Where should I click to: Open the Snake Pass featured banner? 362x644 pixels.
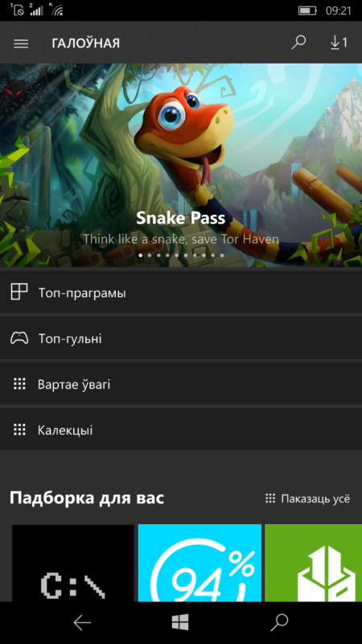tap(181, 165)
